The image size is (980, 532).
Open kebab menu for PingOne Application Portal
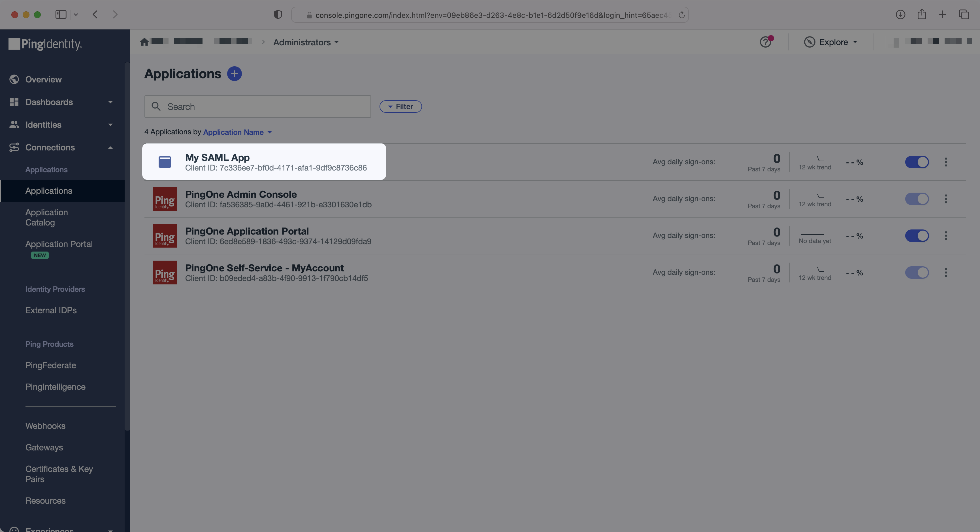click(x=946, y=236)
